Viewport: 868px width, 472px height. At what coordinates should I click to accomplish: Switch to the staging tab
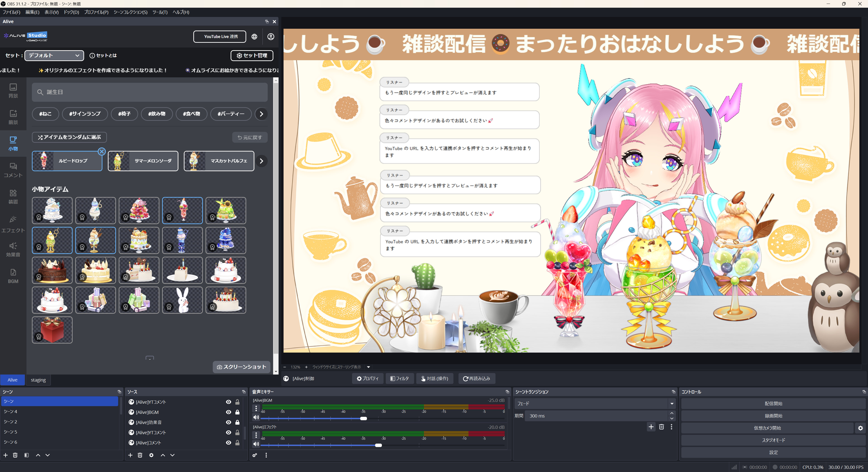coord(38,380)
